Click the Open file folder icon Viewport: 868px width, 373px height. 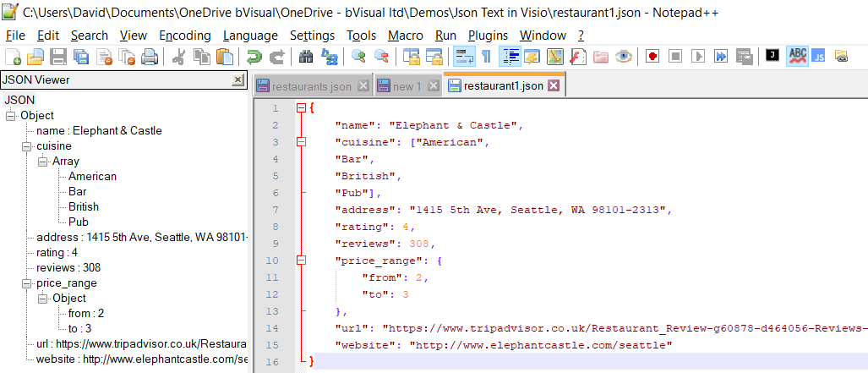[35, 57]
